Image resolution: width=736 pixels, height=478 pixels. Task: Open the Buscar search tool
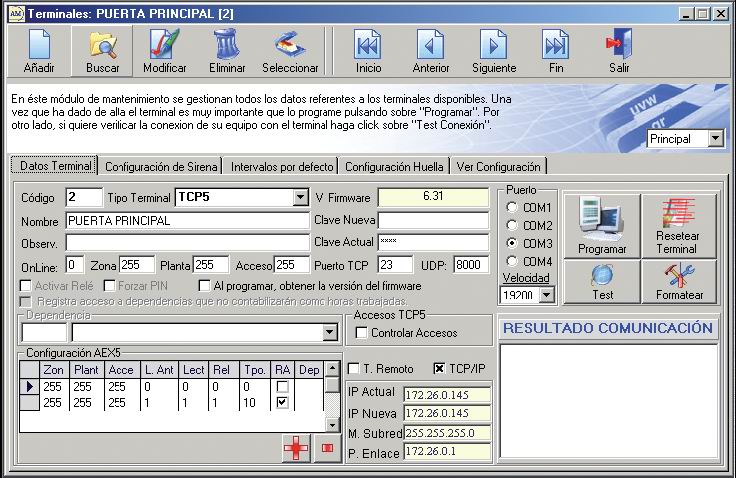pos(102,51)
